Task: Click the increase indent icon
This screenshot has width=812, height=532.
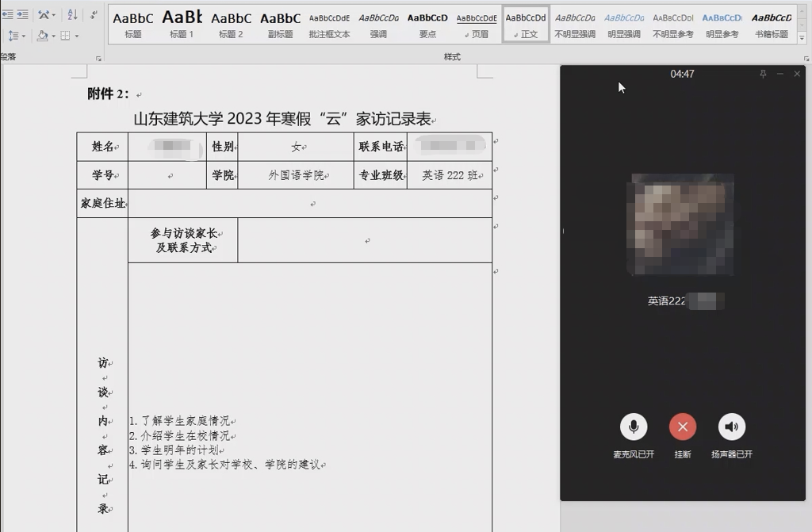Action: pos(22,14)
